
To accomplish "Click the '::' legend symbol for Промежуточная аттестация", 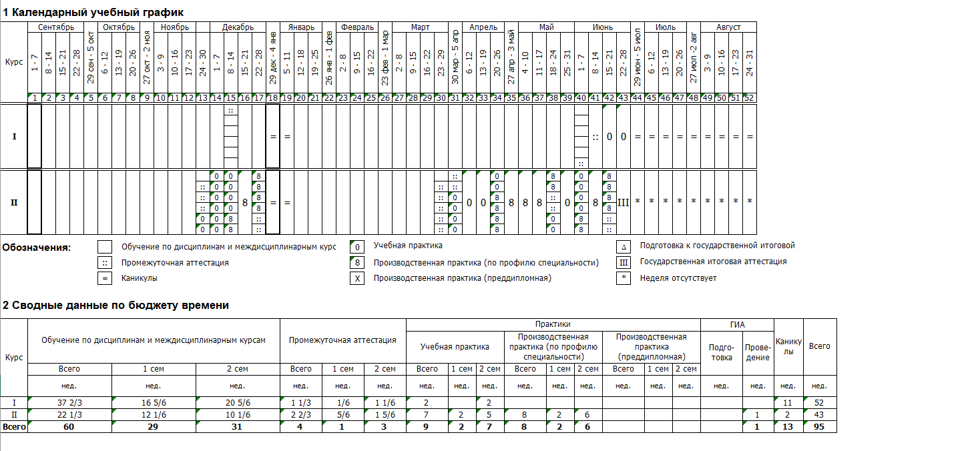I will (x=105, y=263).
